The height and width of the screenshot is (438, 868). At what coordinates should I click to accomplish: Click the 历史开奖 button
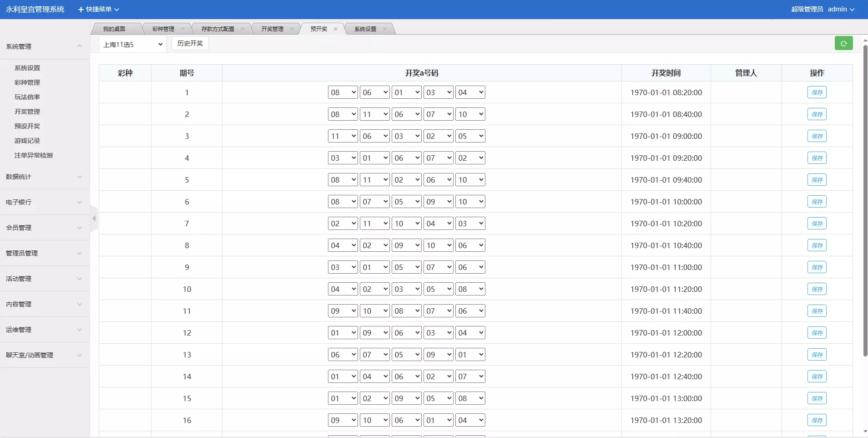click(x=190, y=43)
